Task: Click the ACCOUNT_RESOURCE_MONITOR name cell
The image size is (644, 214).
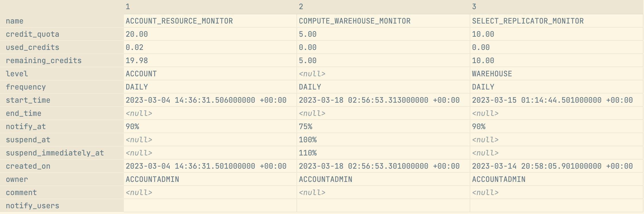Action: [210, 21]
